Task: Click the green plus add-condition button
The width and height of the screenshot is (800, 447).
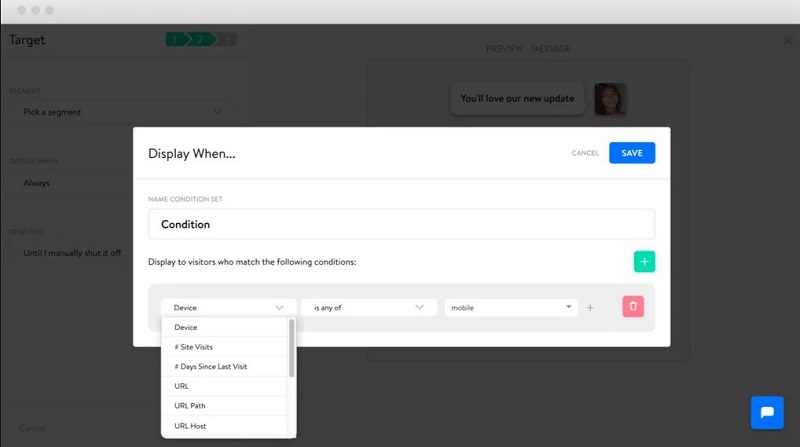Action: (x=644, y=262)
